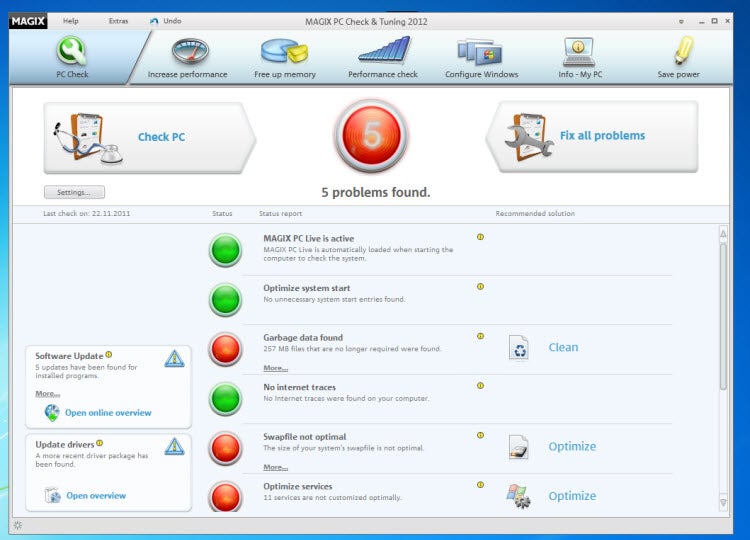Click the recycle document Clean icon
The image size is (750, 540).
518,348
